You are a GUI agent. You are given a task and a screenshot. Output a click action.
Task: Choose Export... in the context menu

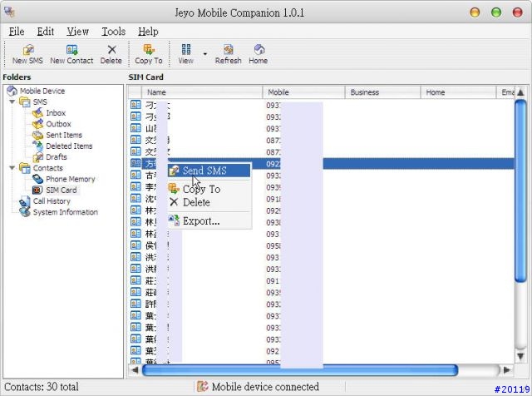click(x=209, y=221)
